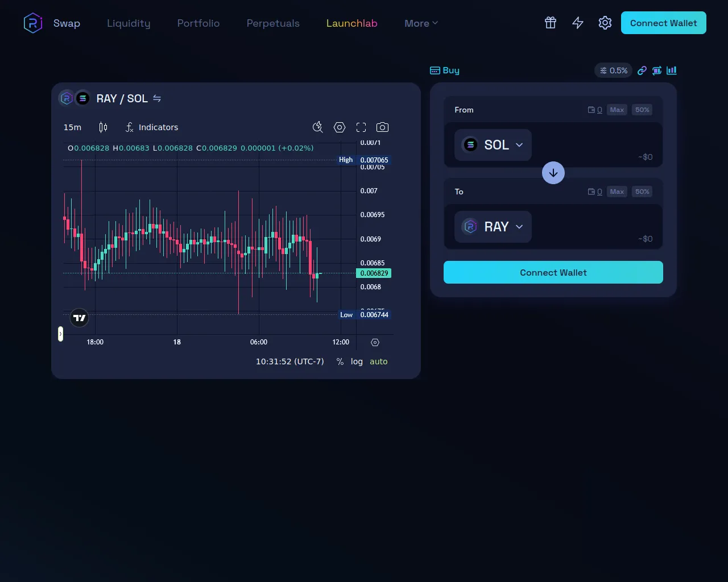Open chart settings hexagon icon
Screen dimensions: 728x582
[340, 127]
